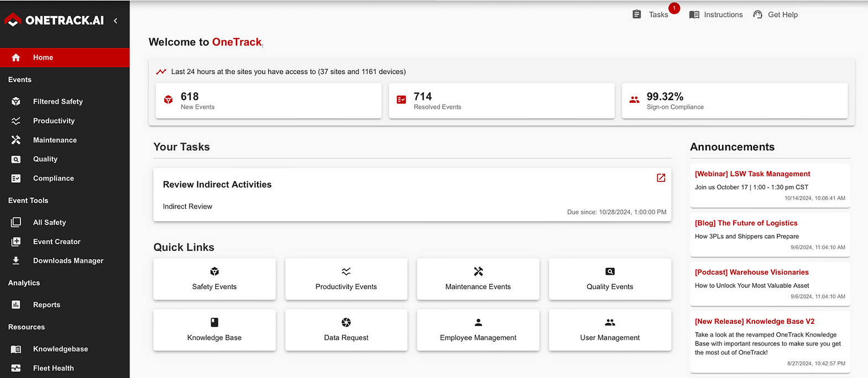Click the Downloads Manager download icon

click(16, 261)
